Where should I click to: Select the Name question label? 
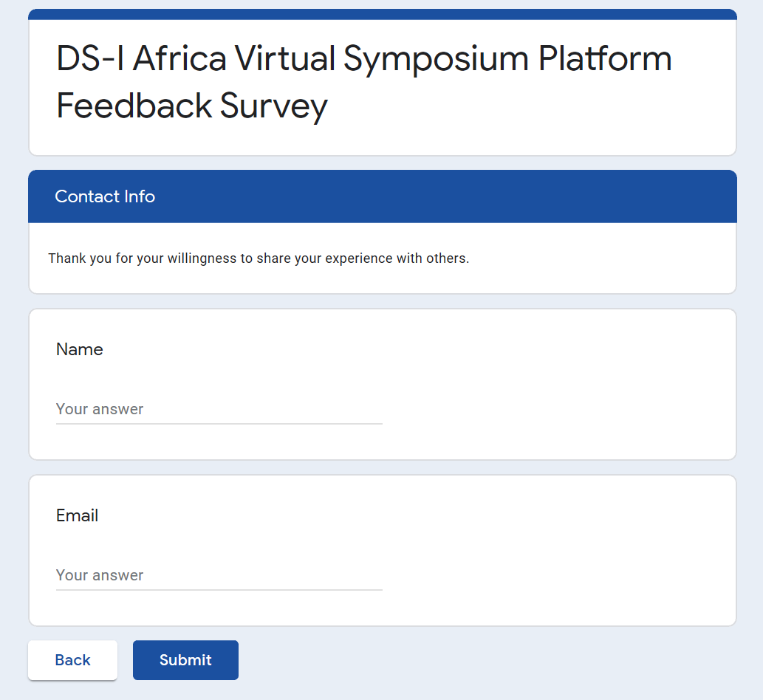80,349
